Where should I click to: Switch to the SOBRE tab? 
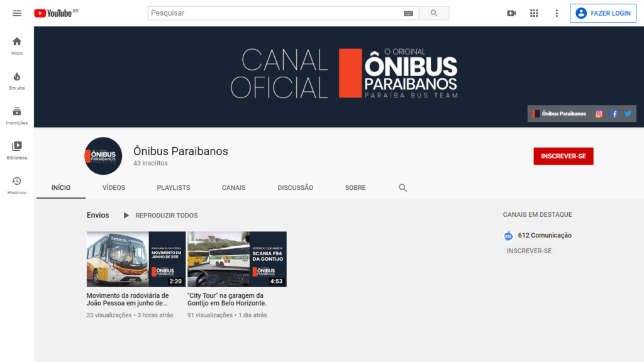(355, 187)
